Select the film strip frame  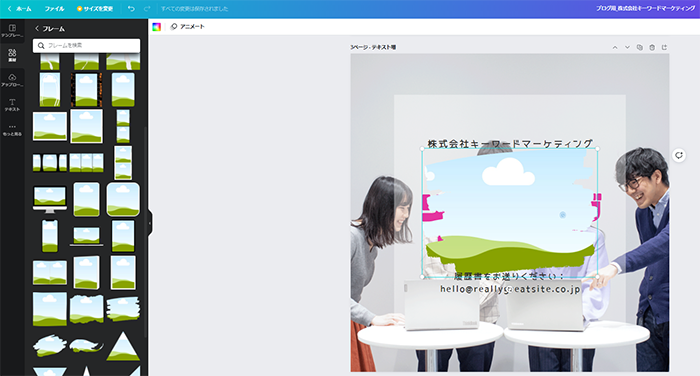click(x=86, y=90)
